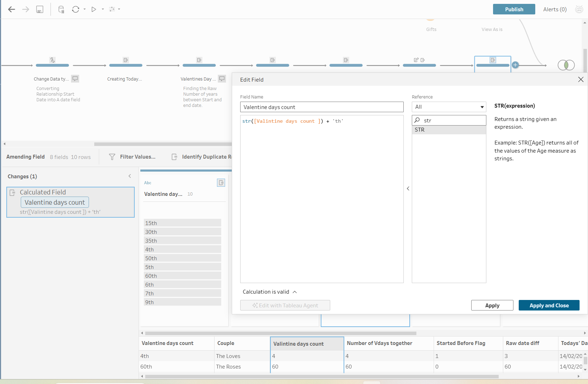588x384 pixels.
Task: Click the run flow play icon
Action: point(94,9)
